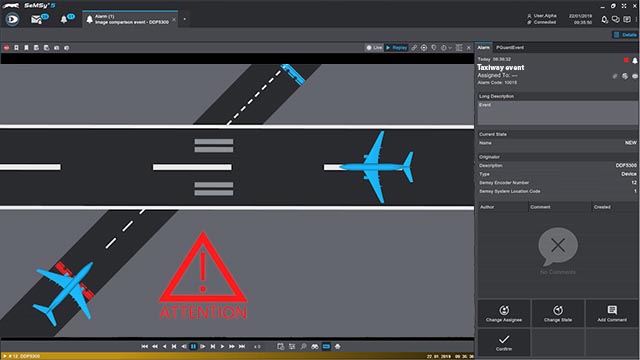The width and height of the screenshot is (640, 360).
Task: Click the Change Assignee icon button
Action: point(504,313)
